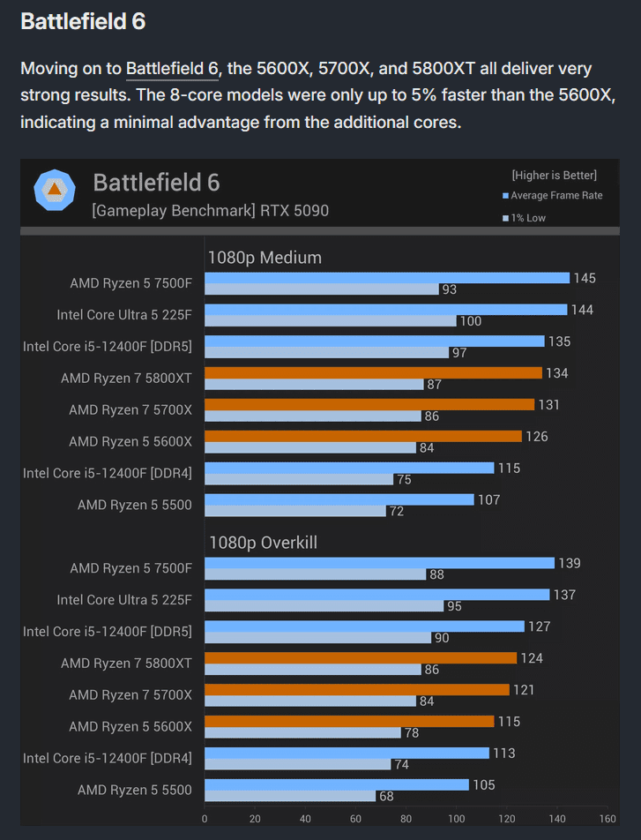Click the orange 126 bar for Ryzen 5 5600X

pyautogui.click(x=362, y=436)
